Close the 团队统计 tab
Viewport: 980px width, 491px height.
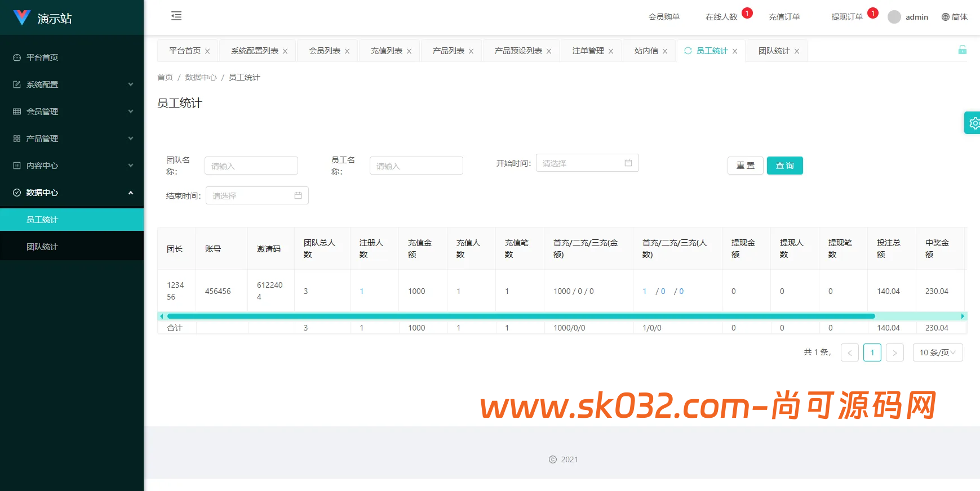click(x=797, y=51)
